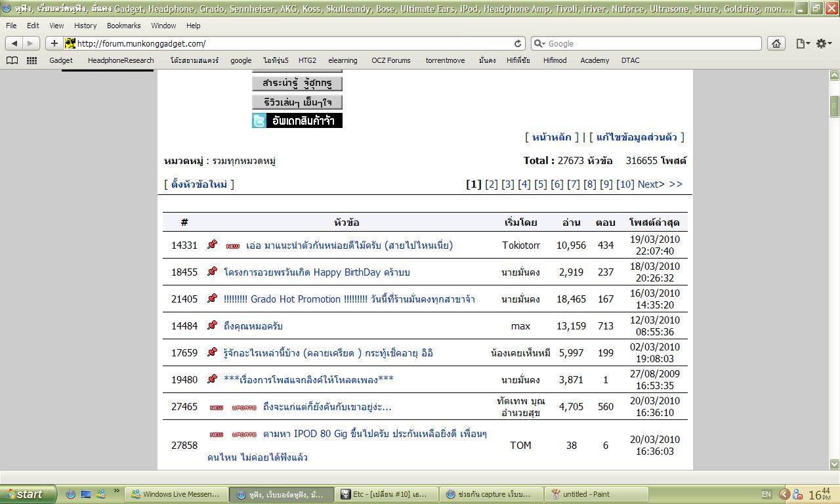Go back with the Back arrow button
Screen dimensions: 840x504
point(14,43)
